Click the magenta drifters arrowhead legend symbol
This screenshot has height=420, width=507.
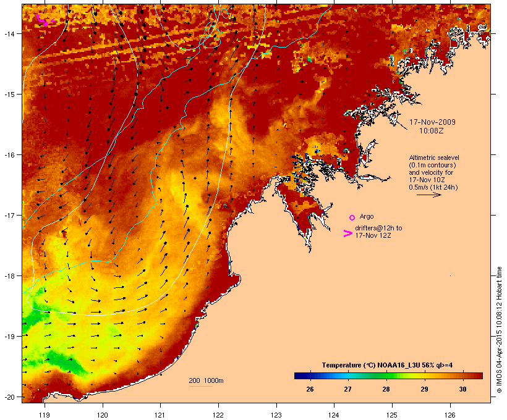(347, 233)
